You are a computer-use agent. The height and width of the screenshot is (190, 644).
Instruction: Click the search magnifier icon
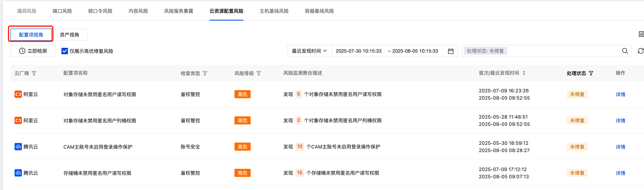coord(625,51)
